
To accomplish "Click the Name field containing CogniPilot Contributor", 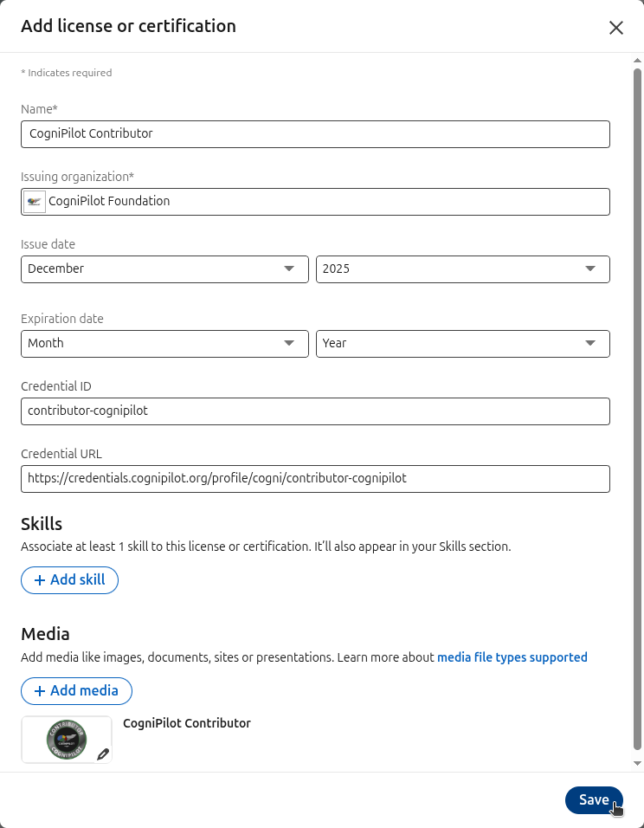I will (315, 134).
